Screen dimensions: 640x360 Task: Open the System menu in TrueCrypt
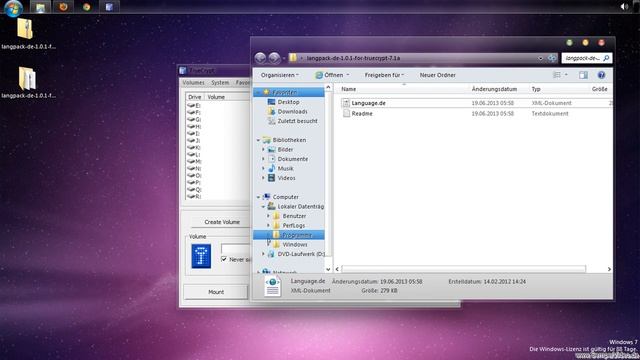[220, 82]
